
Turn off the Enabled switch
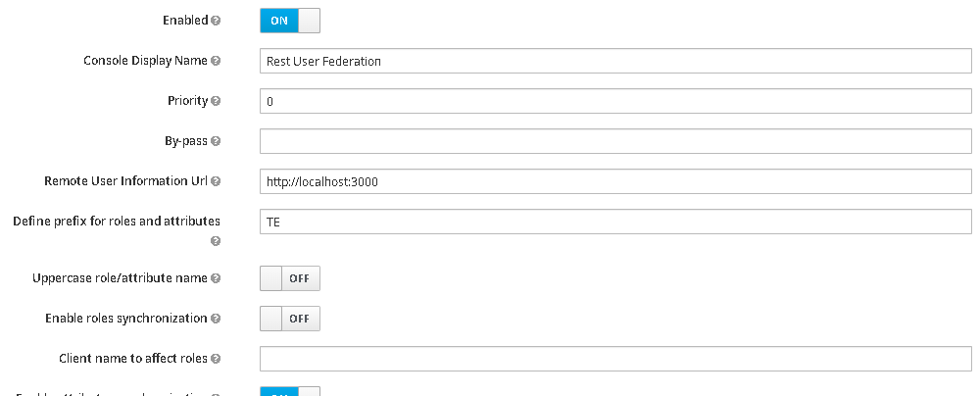(290, 21)
